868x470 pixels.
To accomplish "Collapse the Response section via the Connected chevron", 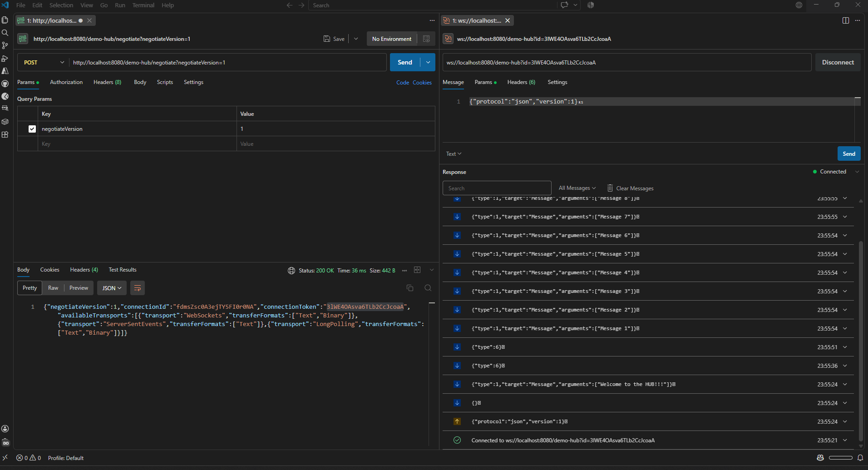I will [x=857, y=172].
